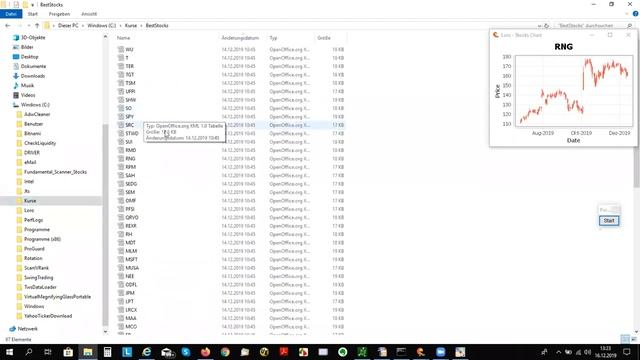640x360 pixels.
Task: Open the Freigeben ribbon tab
Action: click(59, 14)
